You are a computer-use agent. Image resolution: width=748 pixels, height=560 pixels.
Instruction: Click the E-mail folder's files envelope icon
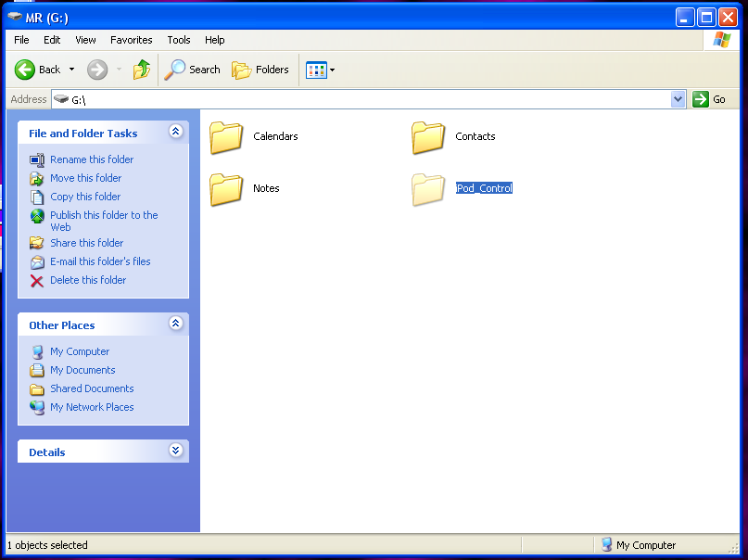(x=37, y=261)
